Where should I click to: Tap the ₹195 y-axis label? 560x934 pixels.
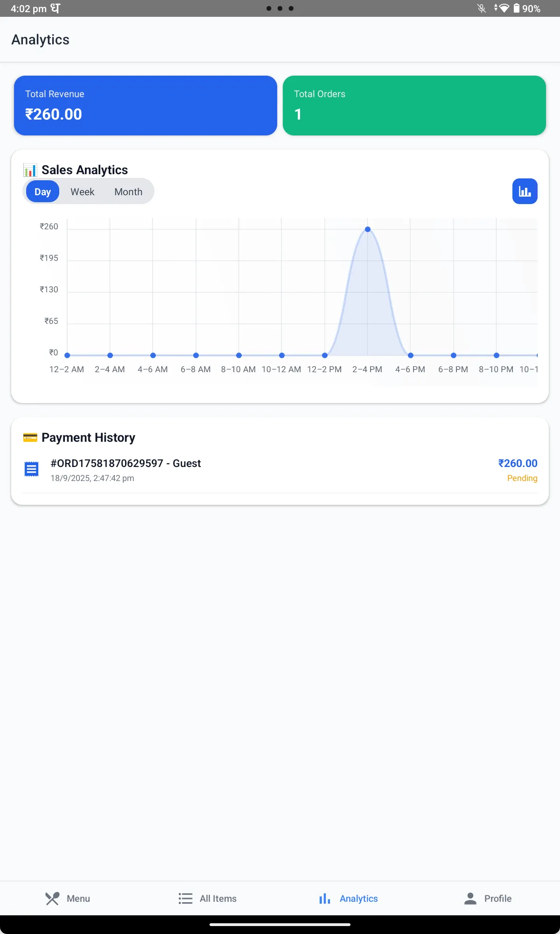coord(49,258)
